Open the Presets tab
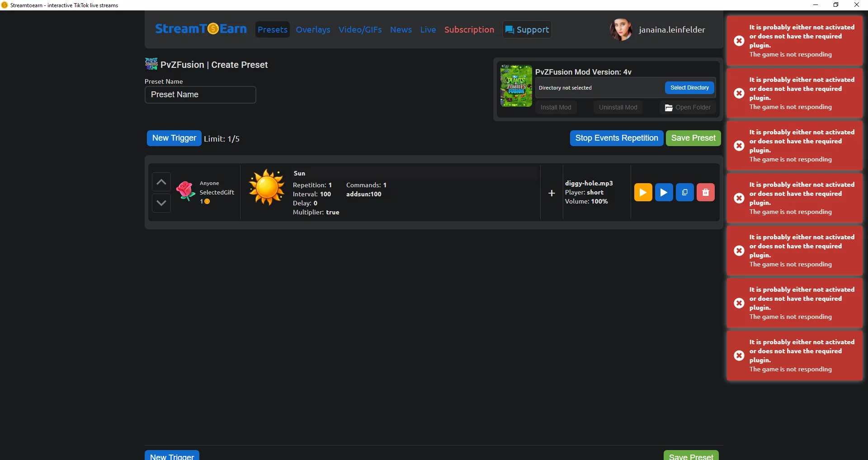 pos(272,29)
